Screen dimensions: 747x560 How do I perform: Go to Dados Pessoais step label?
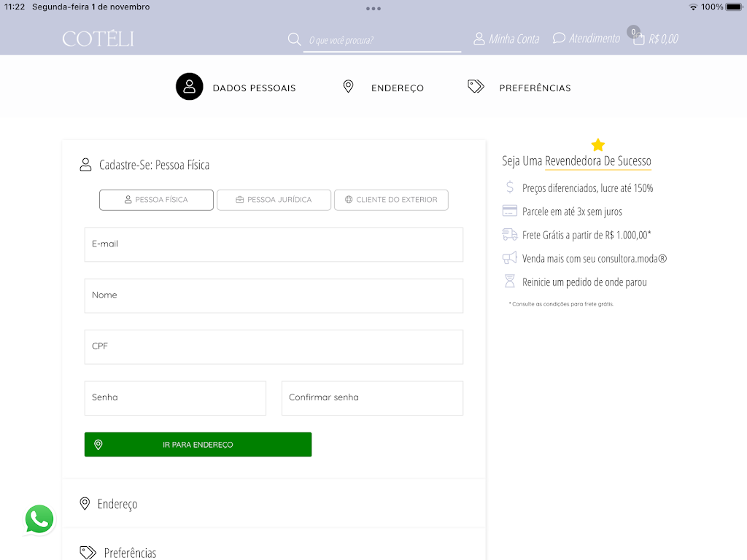click(x=254, y=88)
